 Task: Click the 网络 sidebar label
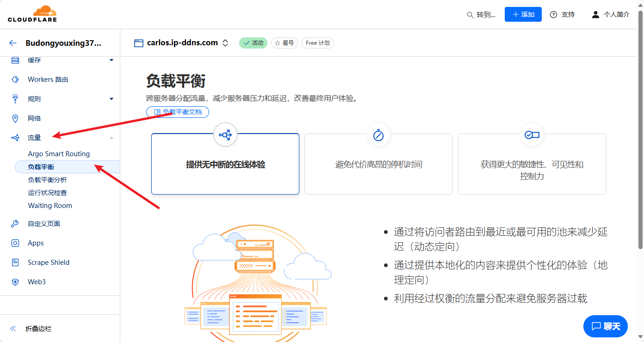pos(34,118)
